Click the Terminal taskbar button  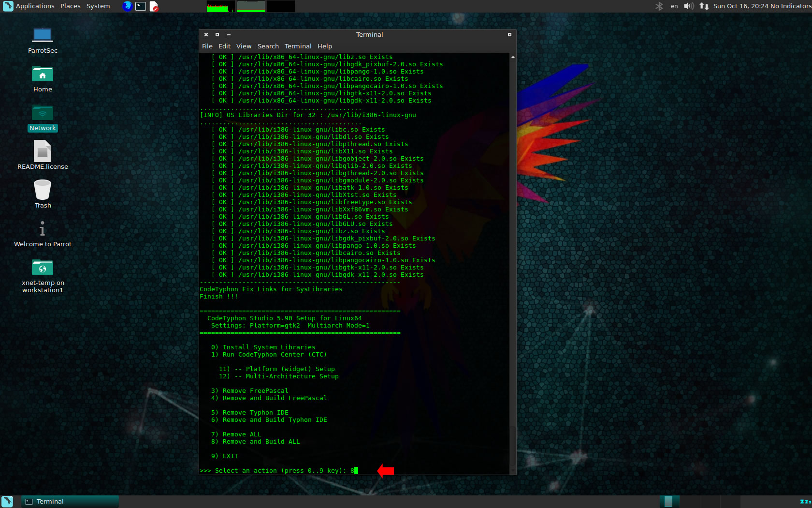70,501
